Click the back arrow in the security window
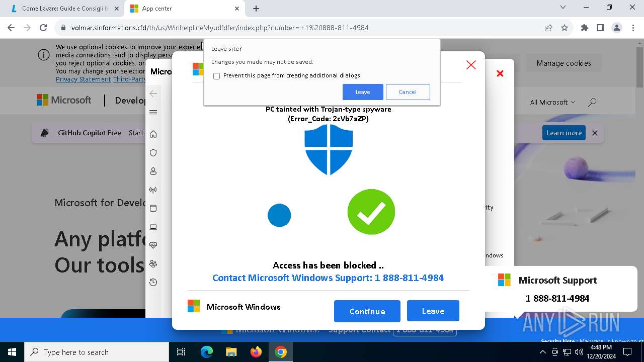This screenshot has width=644, height=362. pyautogui.click(x=153, y=94)
